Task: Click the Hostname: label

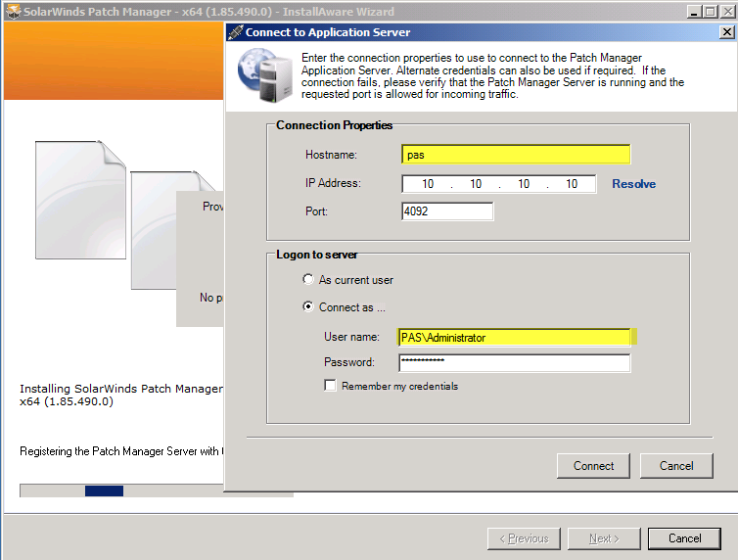Action: click(331, 155)
